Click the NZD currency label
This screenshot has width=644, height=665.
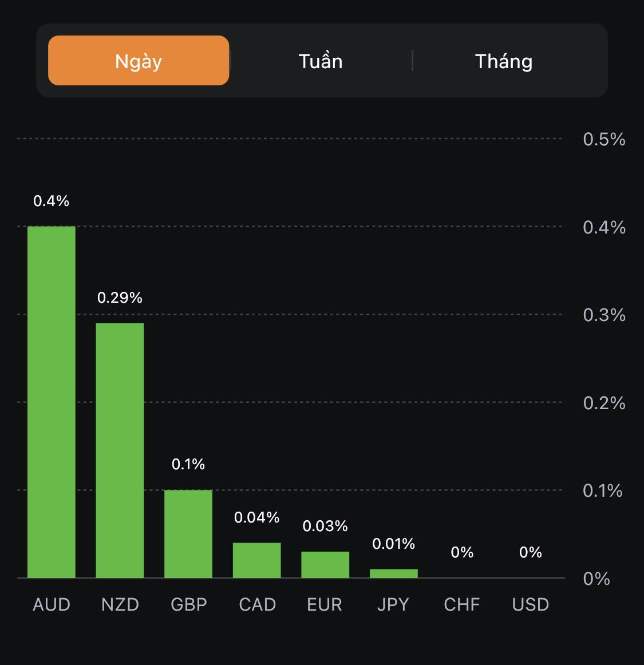point(120,604)
